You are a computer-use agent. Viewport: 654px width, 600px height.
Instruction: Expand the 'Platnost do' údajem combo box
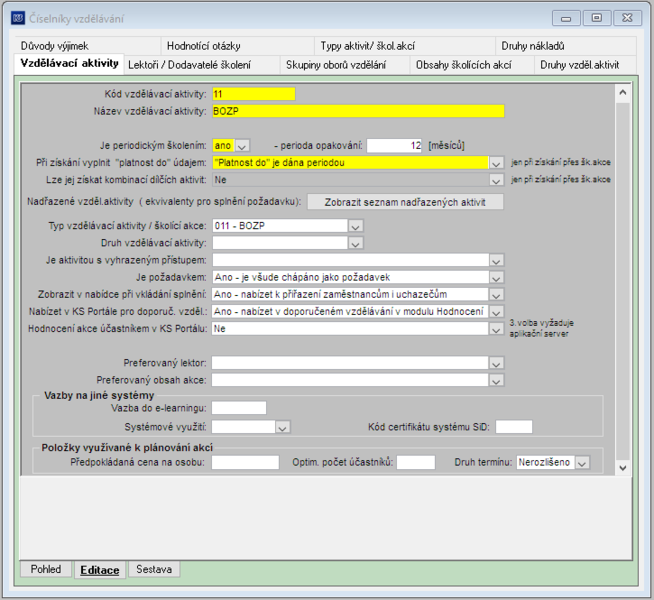tap(496, 163)
